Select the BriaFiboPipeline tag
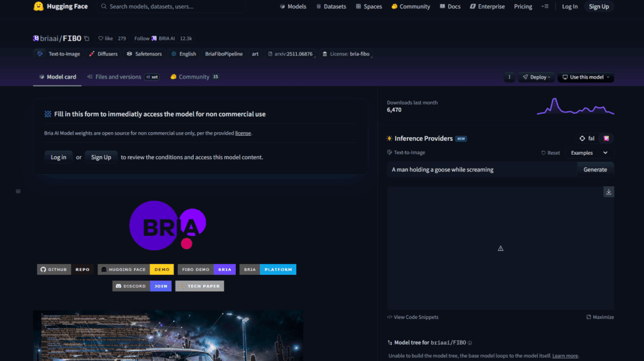 tap(224, 54)
